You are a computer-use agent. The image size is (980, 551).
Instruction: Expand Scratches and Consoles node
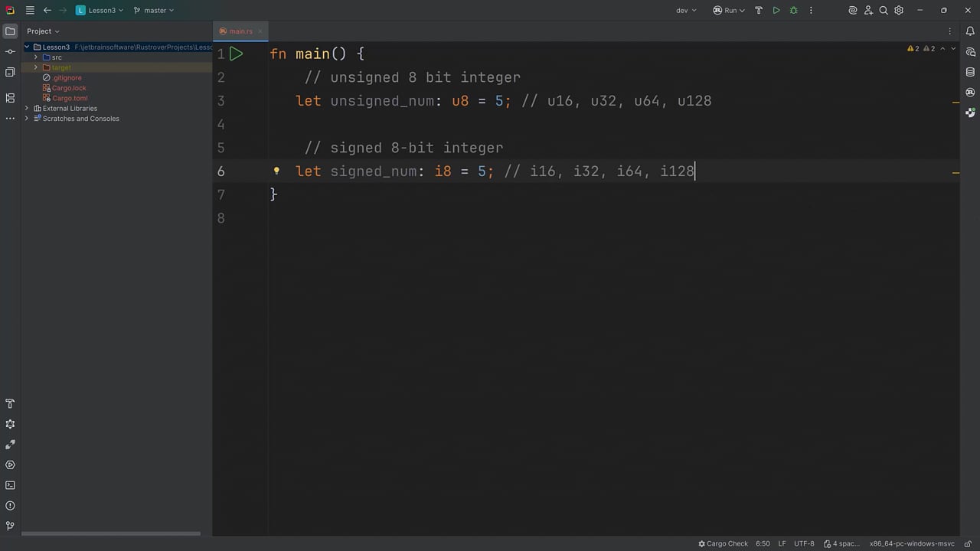[27, 119]
